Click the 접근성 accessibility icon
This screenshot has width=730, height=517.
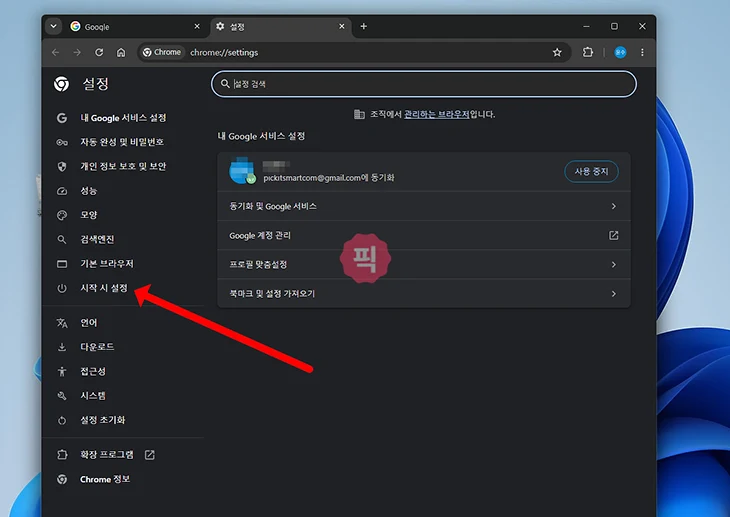pyautogui.click(x=62, y=371)
